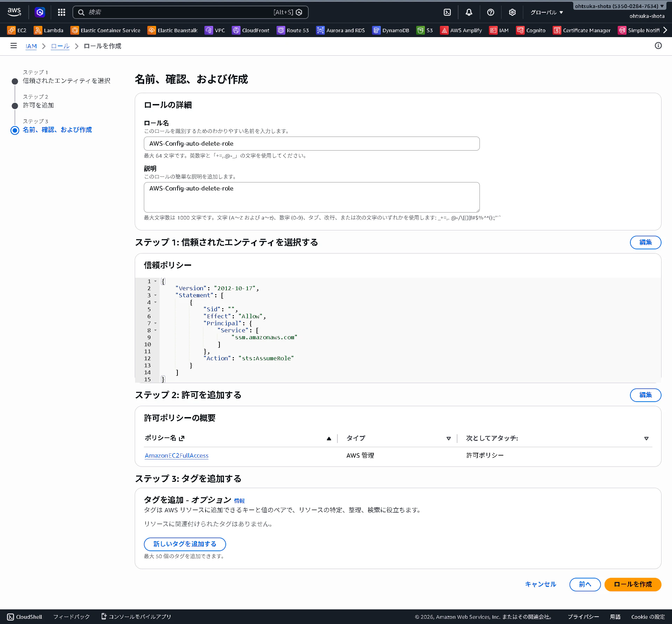Open Simple Notification shortcut
The image size is (672, 624).
pyautogui.click(x=639, y=30)
